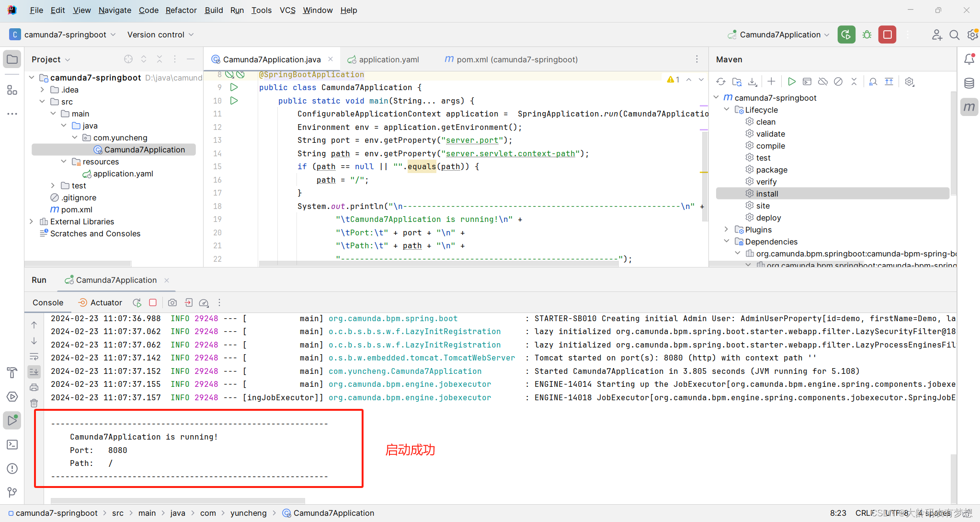
Task: Print the console output
Action: [x=34, y=387]
